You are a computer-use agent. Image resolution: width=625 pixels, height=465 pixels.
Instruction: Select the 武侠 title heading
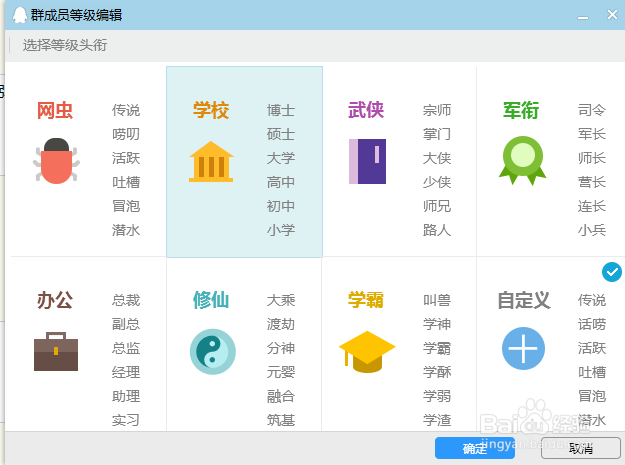coord(366,110)
